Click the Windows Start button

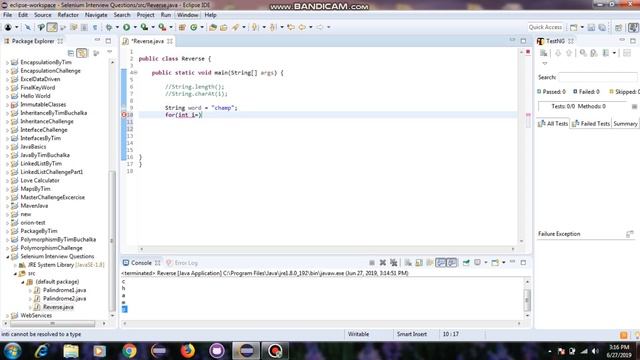click(x=13, y=351)
